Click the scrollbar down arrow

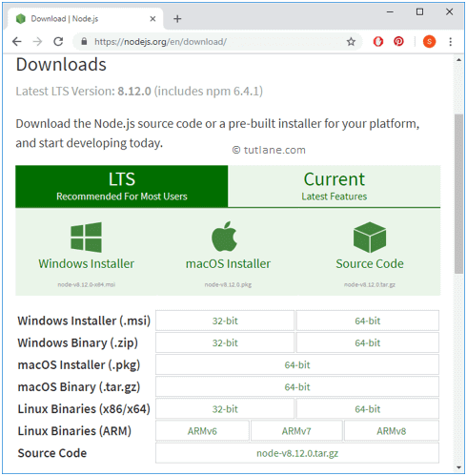click(458, 467)
